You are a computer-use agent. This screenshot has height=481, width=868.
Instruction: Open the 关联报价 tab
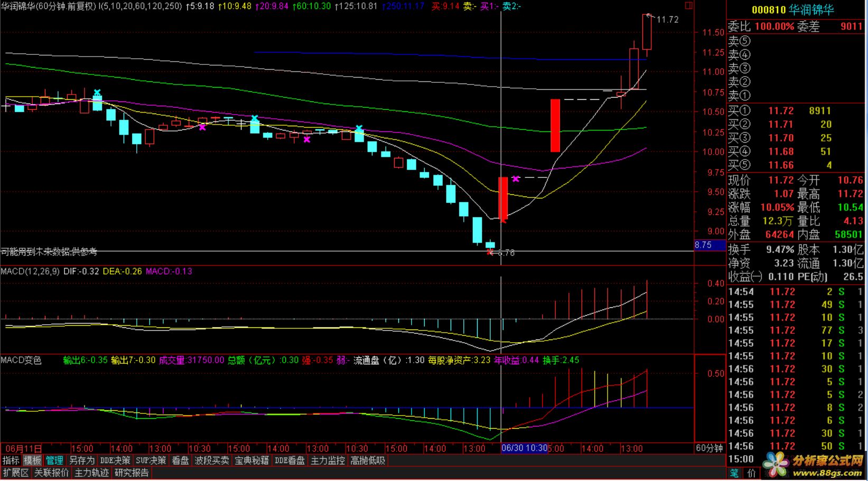tap(52, 473)
